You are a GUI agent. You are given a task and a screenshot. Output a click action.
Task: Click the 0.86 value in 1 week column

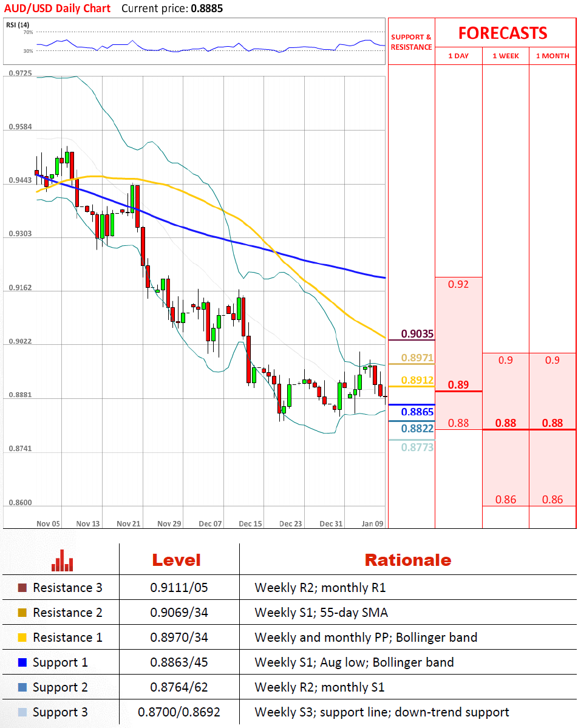[506, 500]
